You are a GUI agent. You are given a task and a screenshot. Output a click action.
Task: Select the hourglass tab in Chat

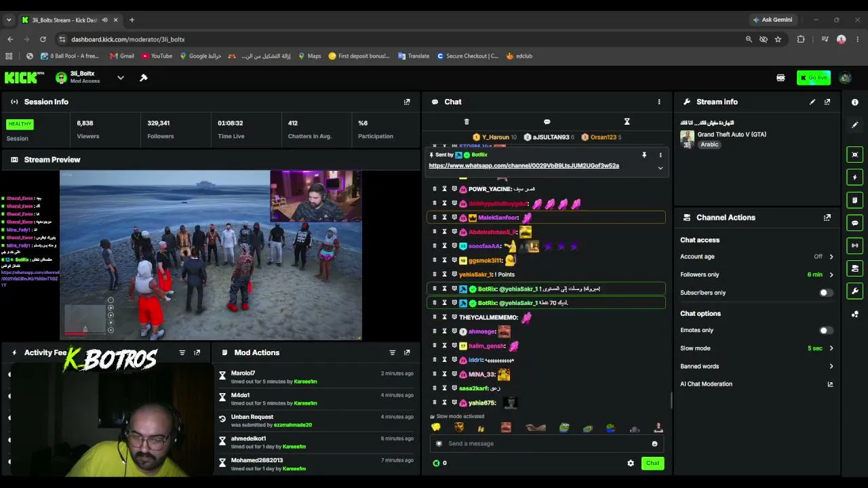pyautogui.click(x=627, y=122)
